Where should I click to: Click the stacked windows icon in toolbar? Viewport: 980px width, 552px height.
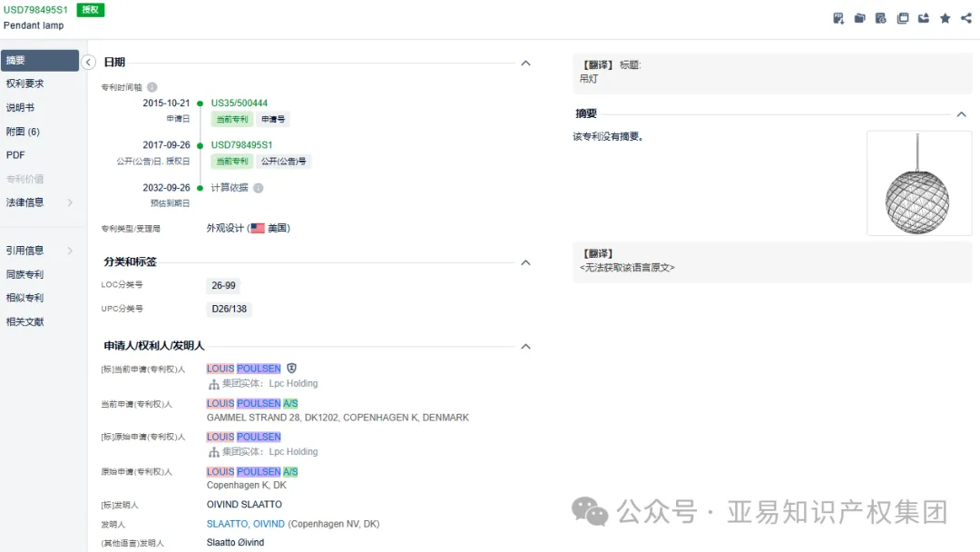902,18
